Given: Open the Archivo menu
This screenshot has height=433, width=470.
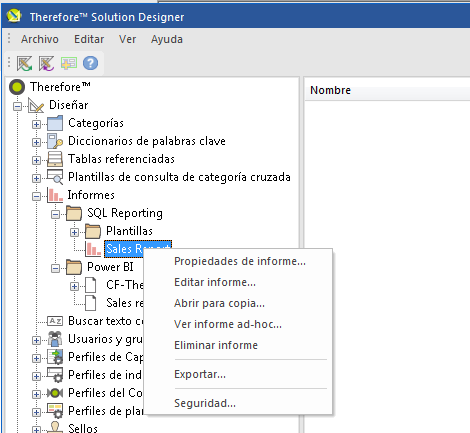Looking at the screenshot, I should click(x=40, y=39).
